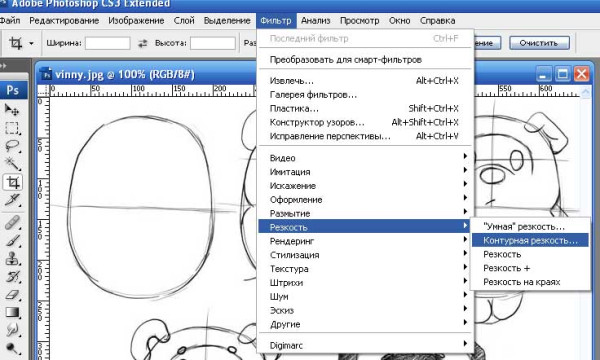The width and height of the screenshot is (600, 360).
Task: Open the Слой menu
Action: click(x=184, y=21)
